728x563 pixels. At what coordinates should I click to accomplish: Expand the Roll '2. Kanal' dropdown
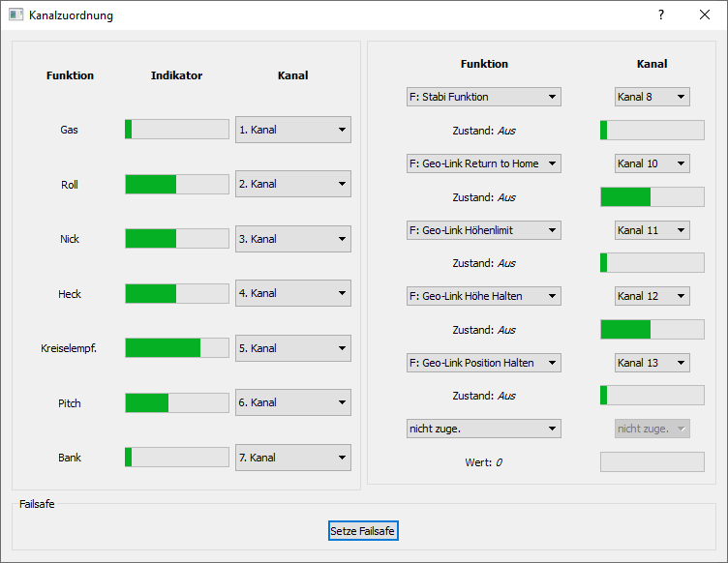click(x=292, y=184)
